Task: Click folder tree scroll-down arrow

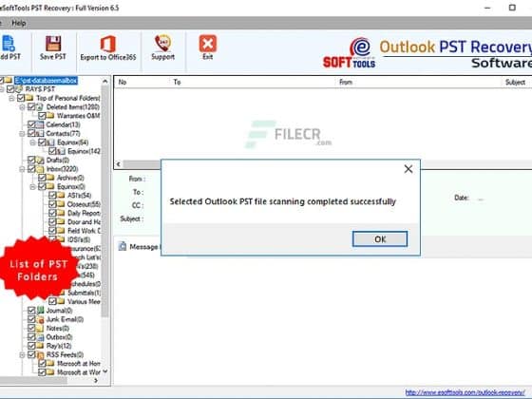Action: 105,371
